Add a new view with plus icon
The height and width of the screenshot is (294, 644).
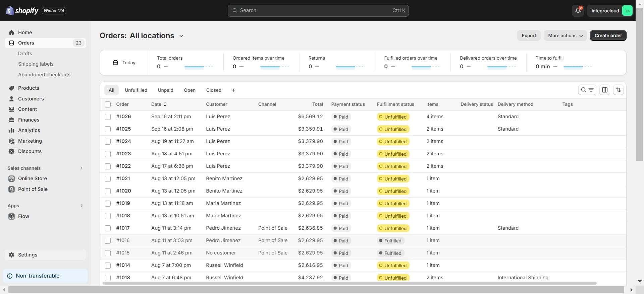233,90
